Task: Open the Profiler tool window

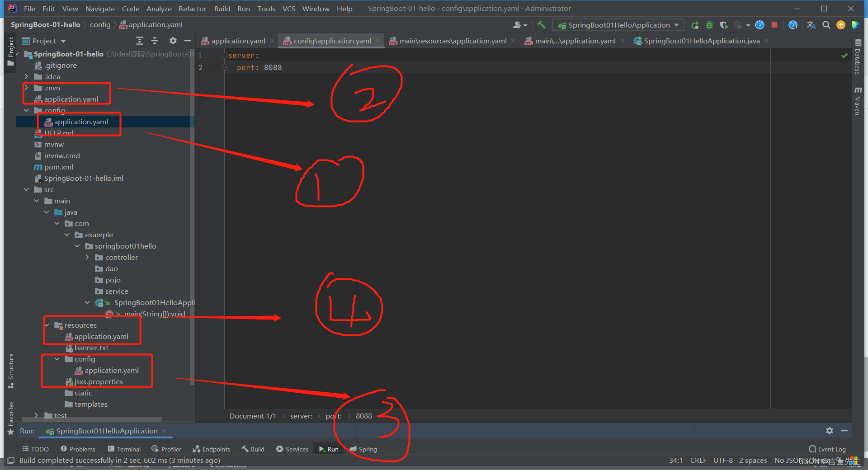Action: click(x=166, y=449)
